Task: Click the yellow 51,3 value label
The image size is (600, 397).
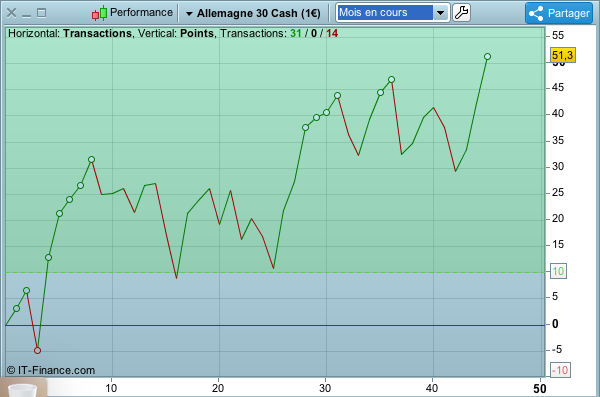Action: 562,55
